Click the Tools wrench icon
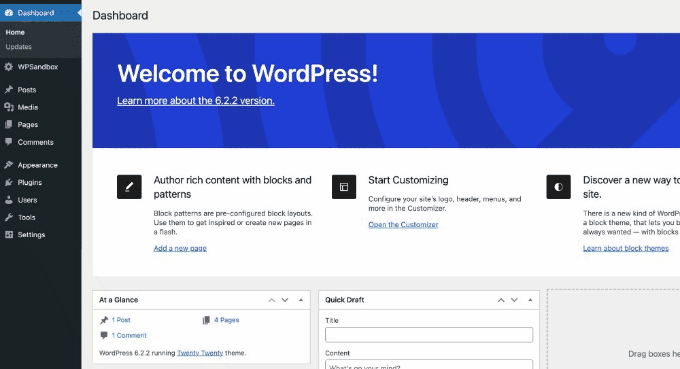 point(9,217)
